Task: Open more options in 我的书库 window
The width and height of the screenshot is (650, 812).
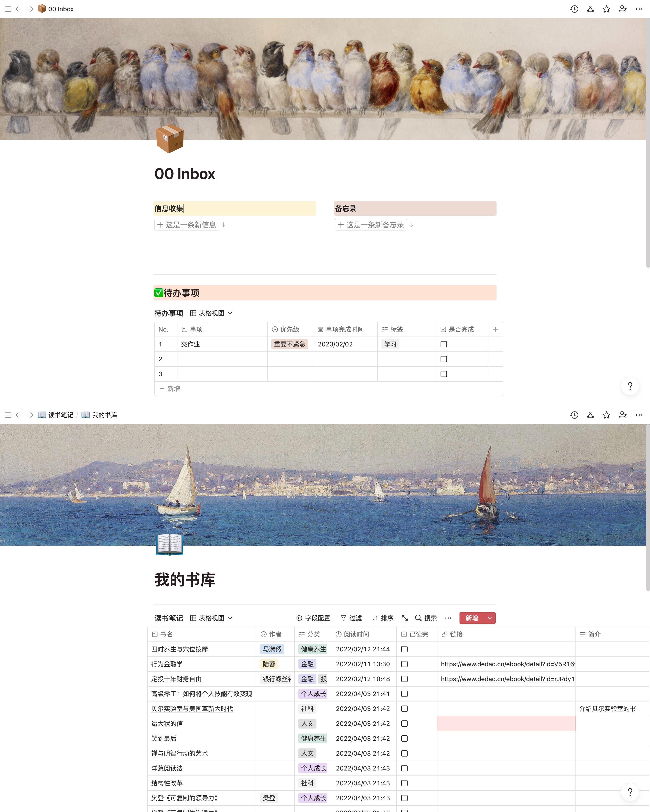Action: pyautogui.click(x=639, y=415)
